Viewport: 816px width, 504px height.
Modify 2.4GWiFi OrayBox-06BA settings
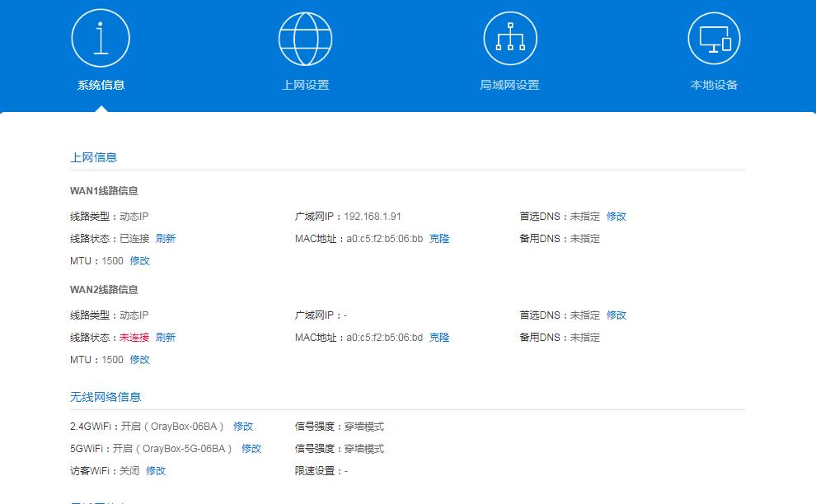[243, 426]
